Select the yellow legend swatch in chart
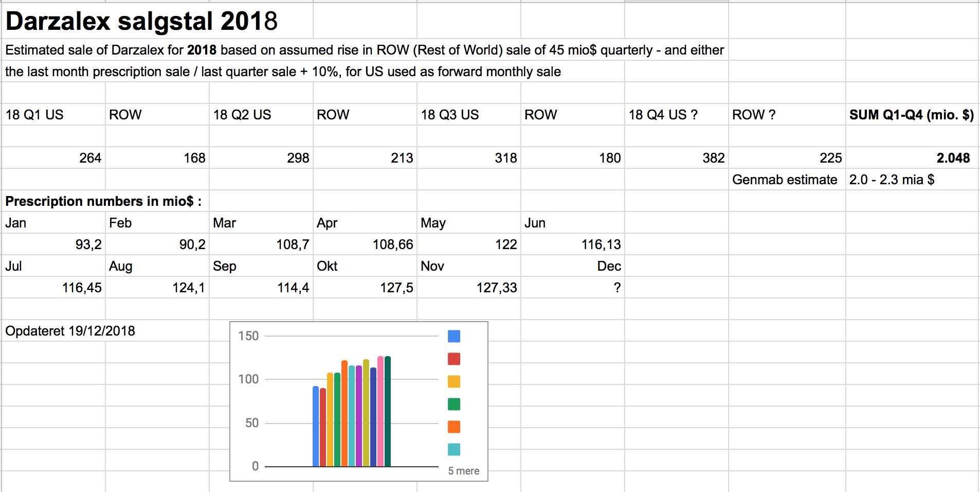The width and height of the screenshot is (980, 492). tap(454, 381)
